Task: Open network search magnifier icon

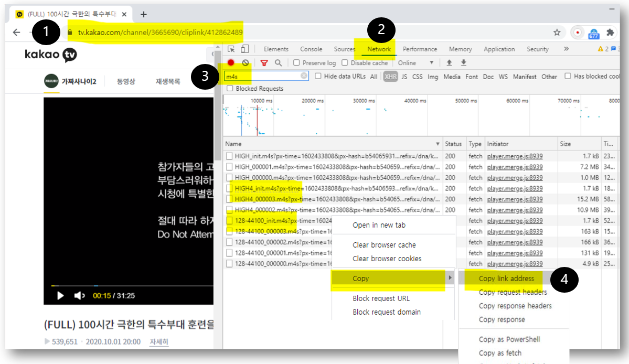Action: pyautogui.click(x=278, y=62)
